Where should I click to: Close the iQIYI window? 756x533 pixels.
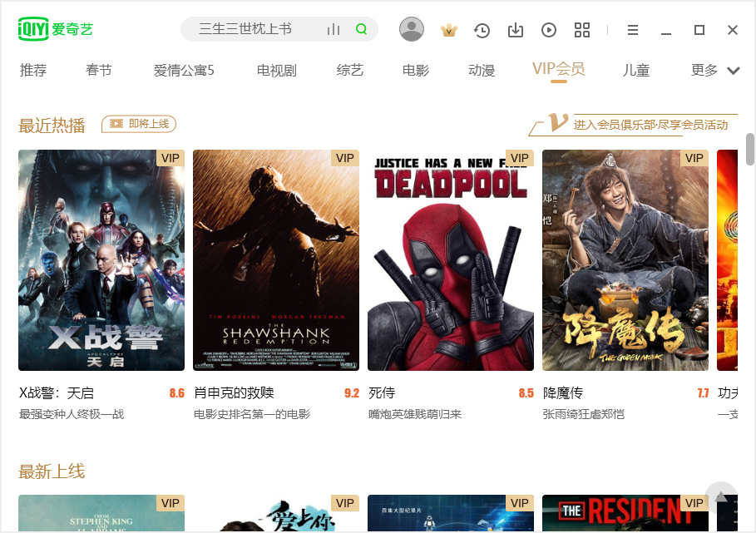(x=733, y=30)
